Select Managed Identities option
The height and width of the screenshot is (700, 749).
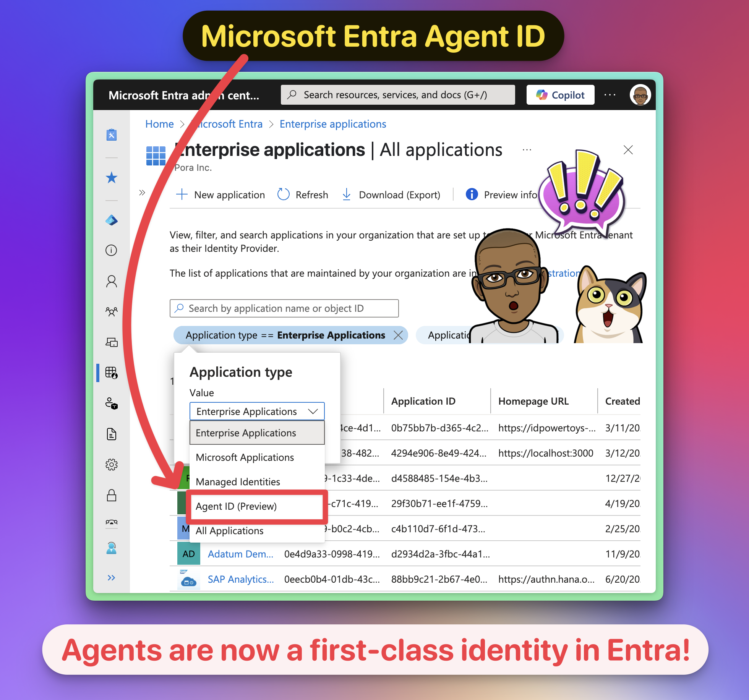[257, 481]
